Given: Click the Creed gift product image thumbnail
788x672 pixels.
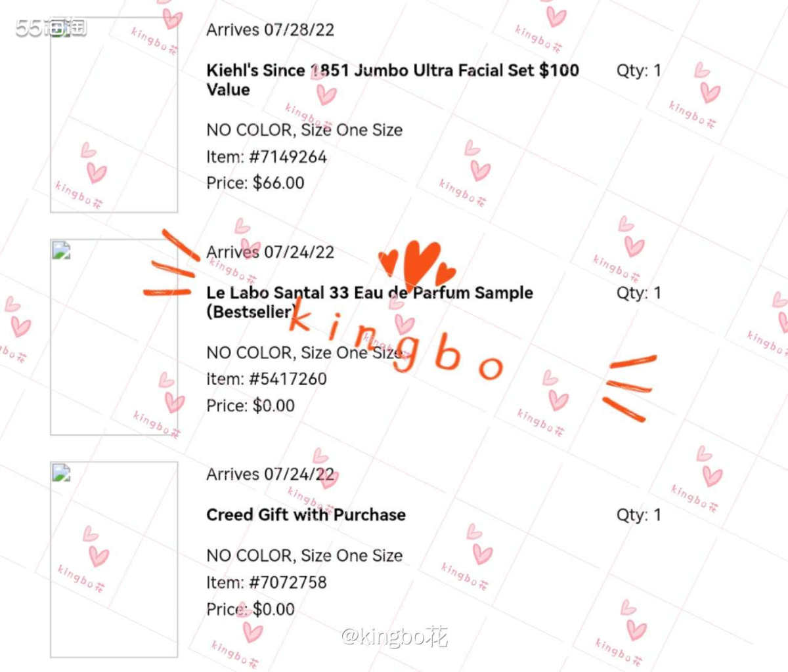Looking at the screenshot, I should (114, 560).
